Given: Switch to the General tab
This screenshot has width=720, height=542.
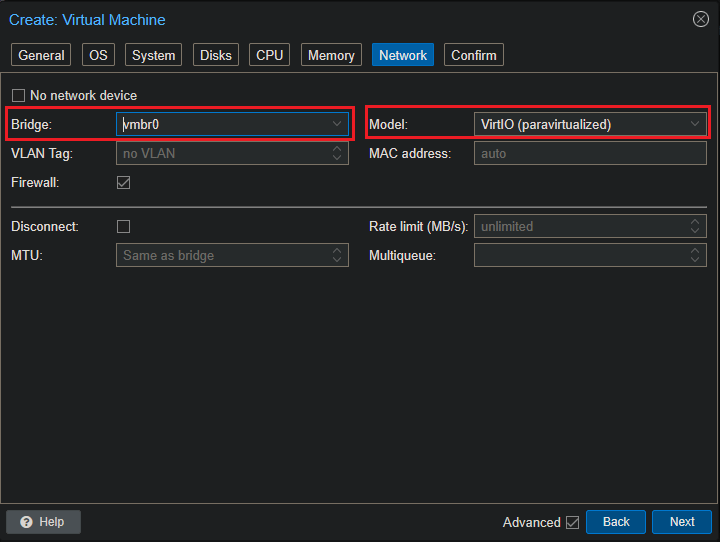Looking at the screenshot, I should (x=41, y=55).
